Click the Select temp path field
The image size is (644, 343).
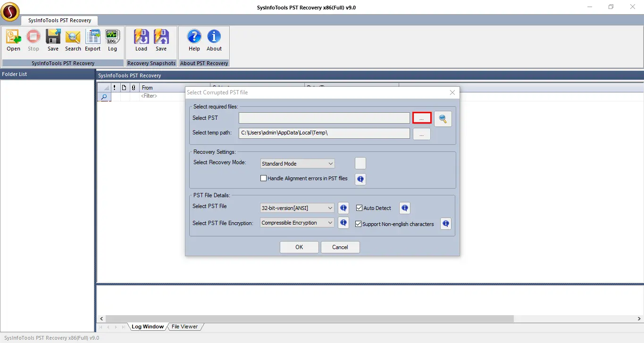324,133
